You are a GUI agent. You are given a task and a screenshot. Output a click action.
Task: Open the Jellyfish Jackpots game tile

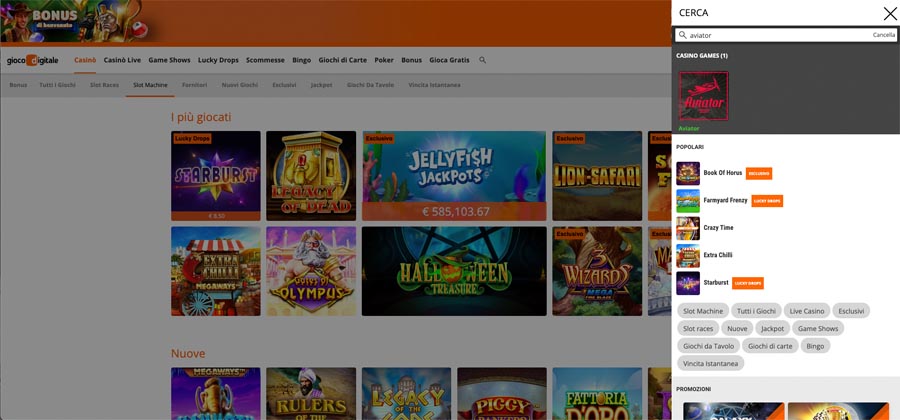click(454, 176)
